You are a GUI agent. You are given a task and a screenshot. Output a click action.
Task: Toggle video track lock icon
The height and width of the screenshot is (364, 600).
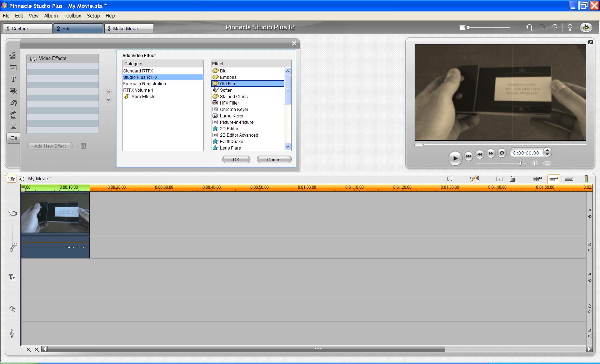(x=590, y=211)
